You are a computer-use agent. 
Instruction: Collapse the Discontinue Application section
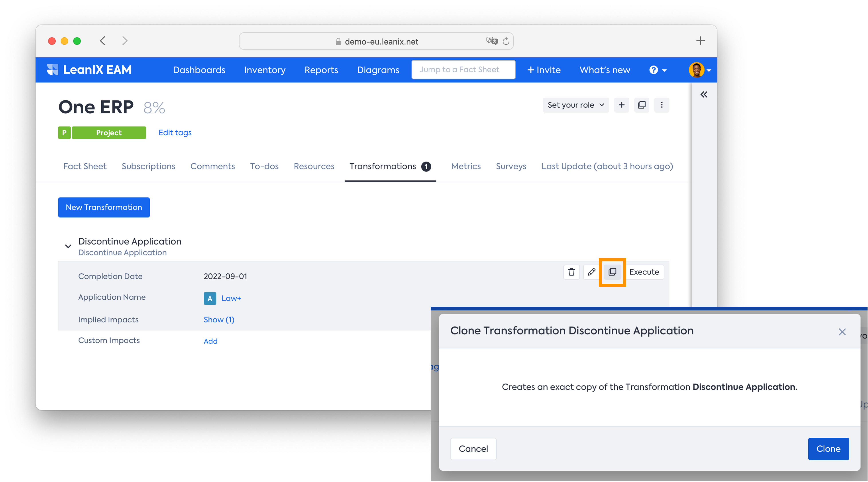pyautogui.click(x=68, y=246)
